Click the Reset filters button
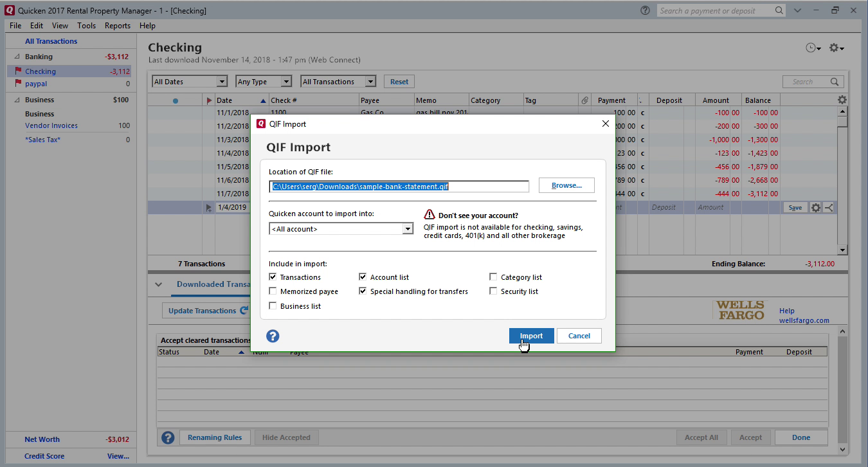 [399, 82]
